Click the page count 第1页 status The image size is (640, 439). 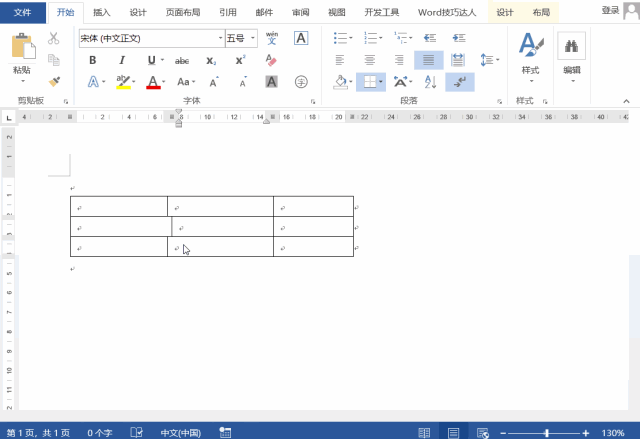point(38,432)
